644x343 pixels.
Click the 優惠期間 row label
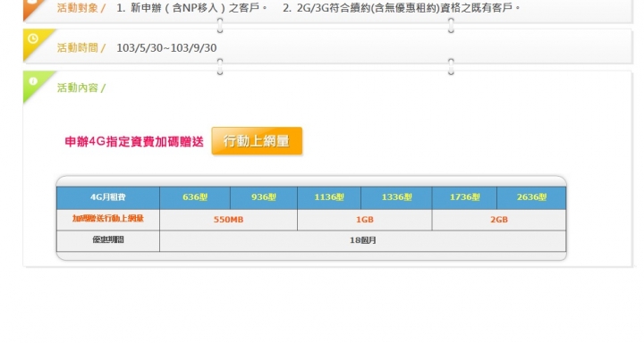[x=108, y=240]
